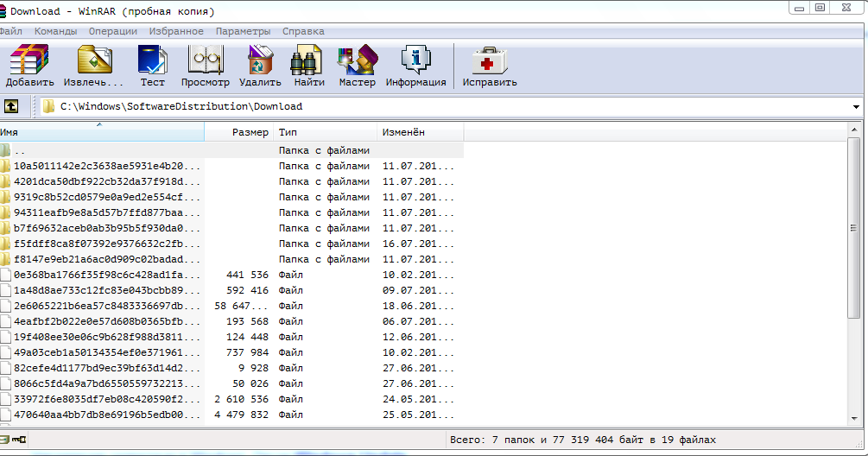Viewport: 868px width, 456px height.
Task: Click the size value 50 026
Action: coord(250,383)
